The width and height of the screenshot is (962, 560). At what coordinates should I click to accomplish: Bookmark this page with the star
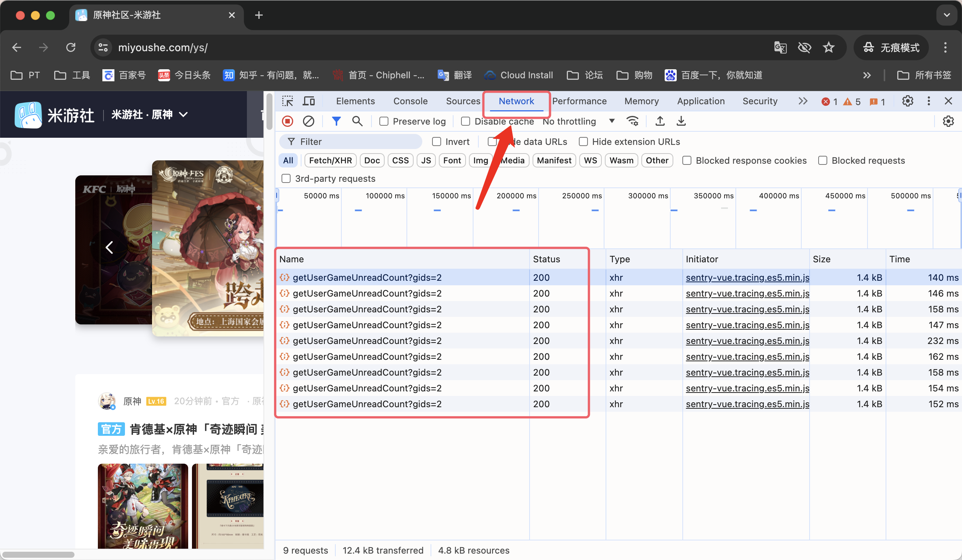[x=828, y=47]
